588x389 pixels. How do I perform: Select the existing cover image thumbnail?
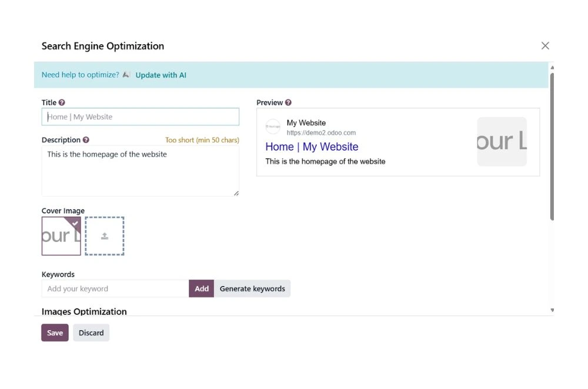(x=61, y=236)
